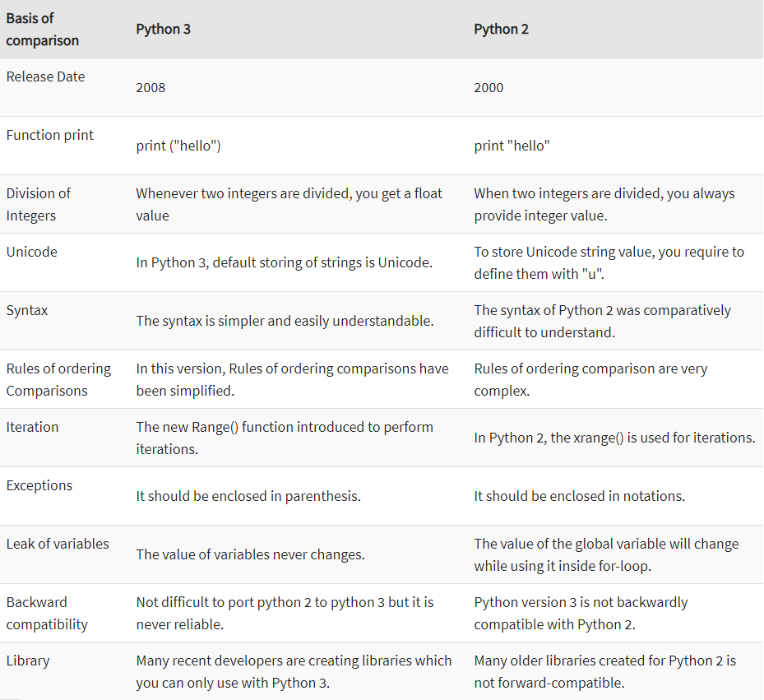Click the "2000" release date cell
The width and height of the screenshot is (764, 700).
pyautogui.click(x=488, y=87)
